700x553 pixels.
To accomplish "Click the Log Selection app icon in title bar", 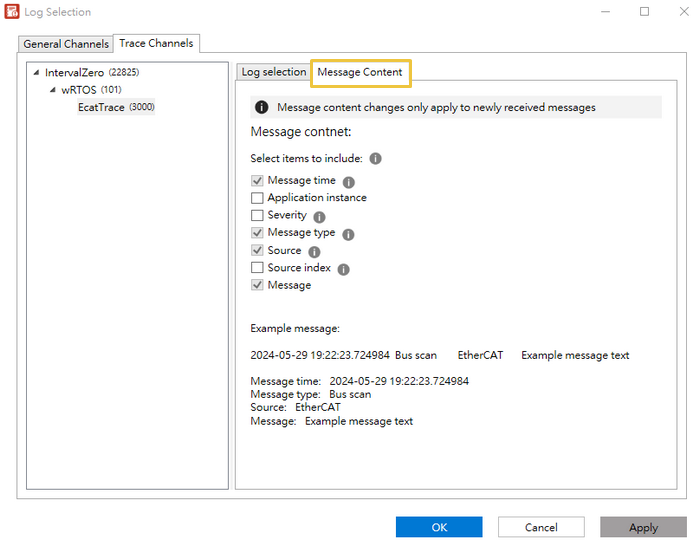I will pos(13,12).
